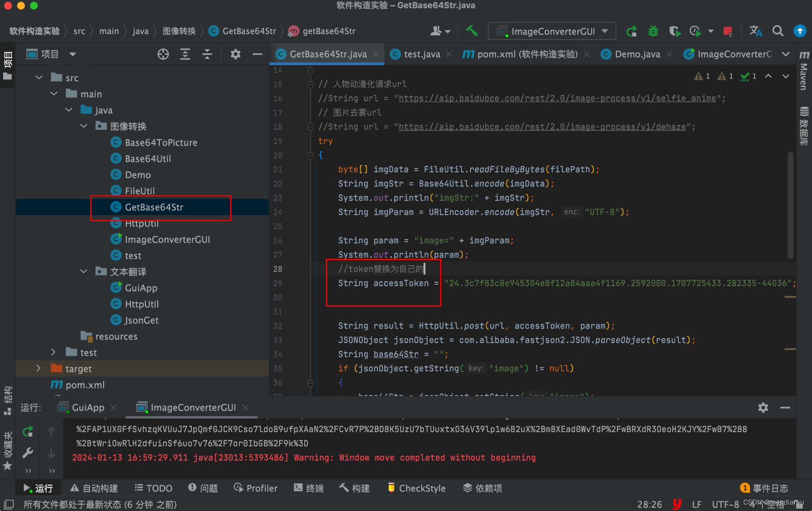The width and height of the screenshot is (812, 511).
Task: Open the Maven tool window
Action: pyautogui.click(x=804, y=70)
